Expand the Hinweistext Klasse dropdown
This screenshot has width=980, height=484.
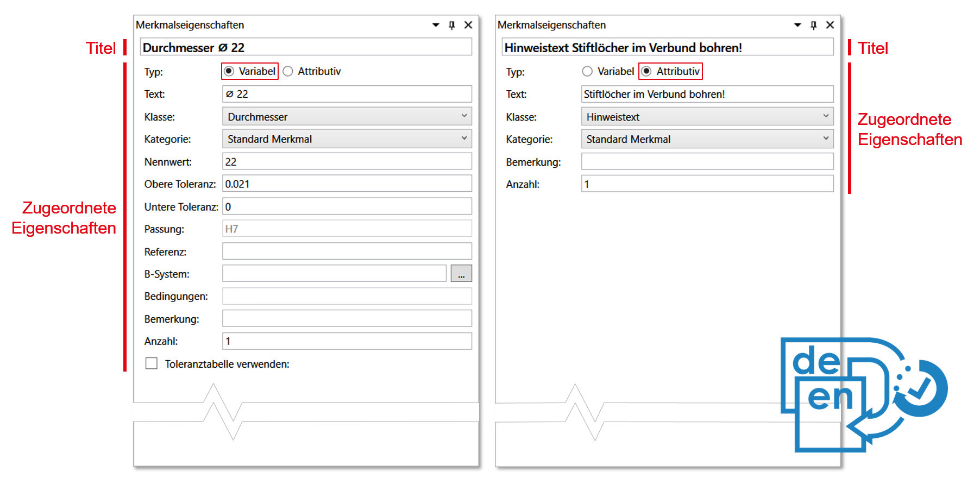tap(707, 116)
